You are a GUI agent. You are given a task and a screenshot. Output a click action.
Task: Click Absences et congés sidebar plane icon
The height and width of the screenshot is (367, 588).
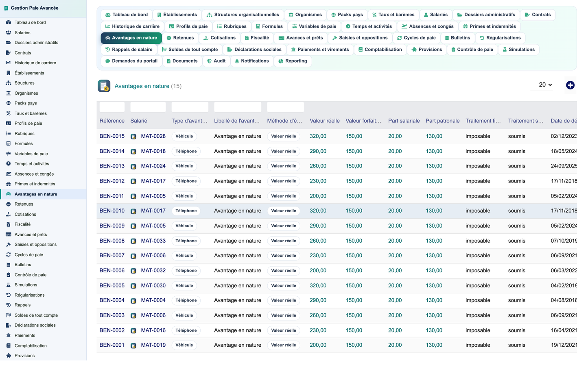click(x=9, y=174)
